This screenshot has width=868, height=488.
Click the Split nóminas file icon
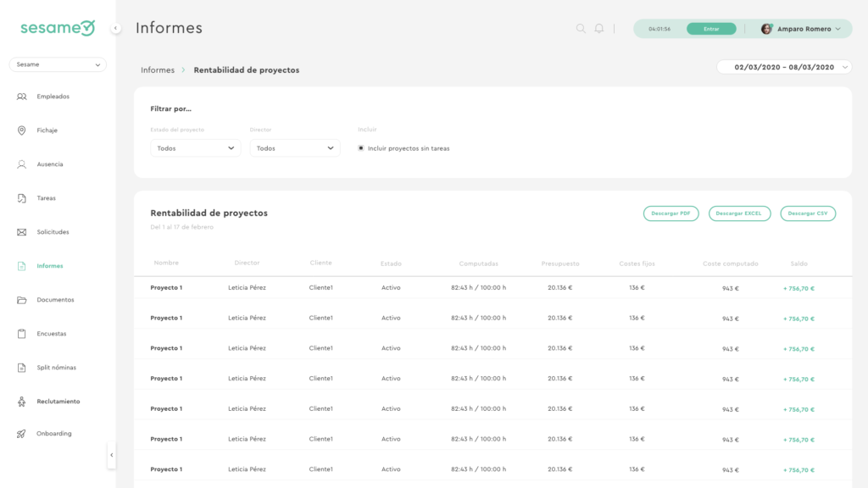[x=21, y=368]
